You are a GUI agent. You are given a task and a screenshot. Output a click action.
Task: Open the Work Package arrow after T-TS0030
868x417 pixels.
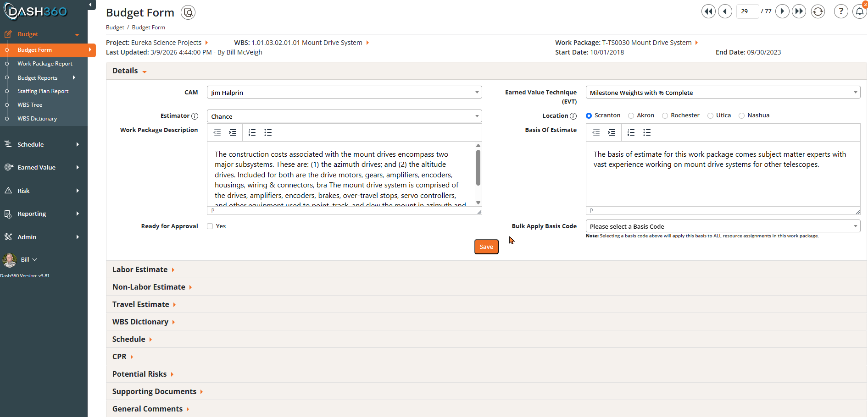[696, 43]
